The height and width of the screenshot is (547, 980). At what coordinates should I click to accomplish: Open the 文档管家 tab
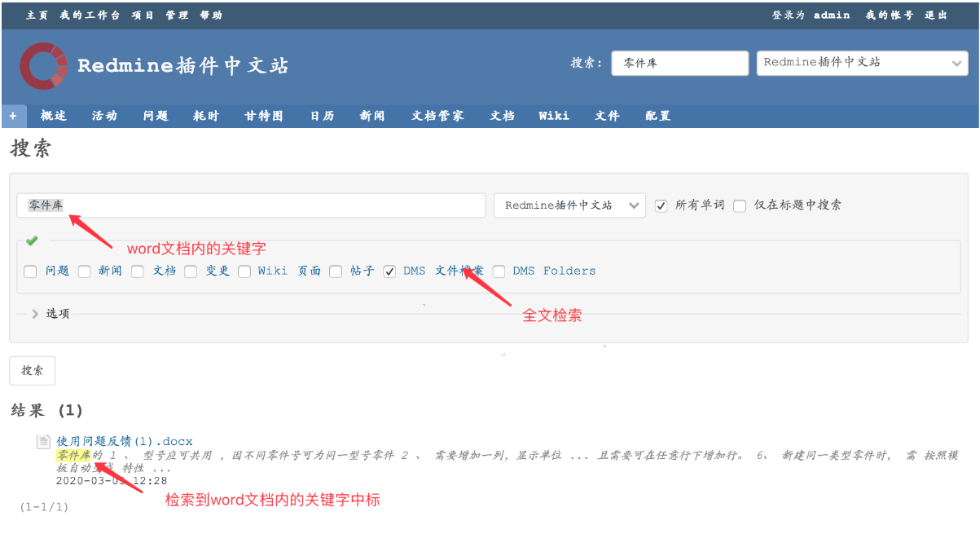click(x=438, y=116)
